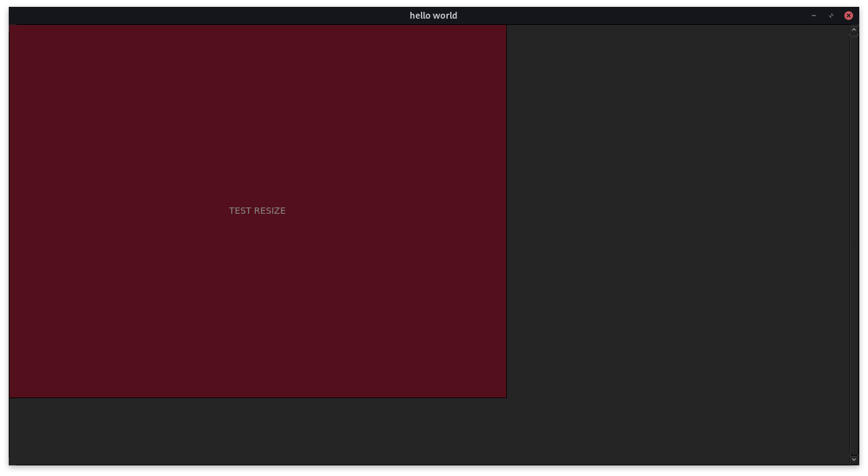Click the circular red close icon

coord(848,15)
